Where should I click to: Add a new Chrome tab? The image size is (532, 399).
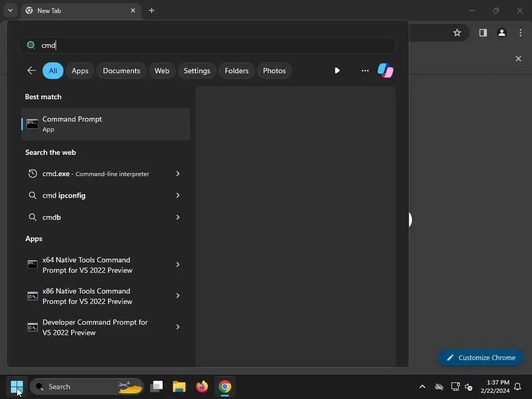pyautogui.click(x=152, y=10)
